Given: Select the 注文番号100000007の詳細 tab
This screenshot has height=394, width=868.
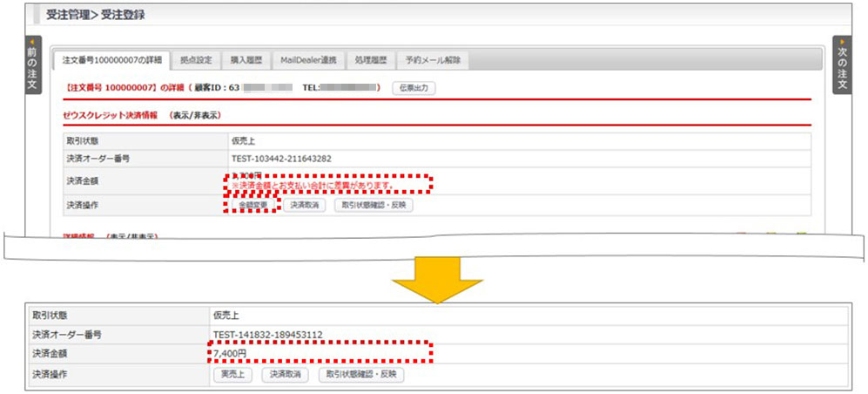Looking at the screenshot, I should point(113,60).
